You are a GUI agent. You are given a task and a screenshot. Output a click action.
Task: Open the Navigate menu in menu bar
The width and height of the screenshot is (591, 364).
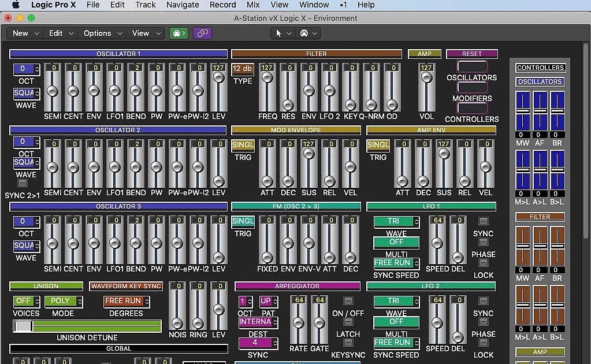(x=183, y=5)
